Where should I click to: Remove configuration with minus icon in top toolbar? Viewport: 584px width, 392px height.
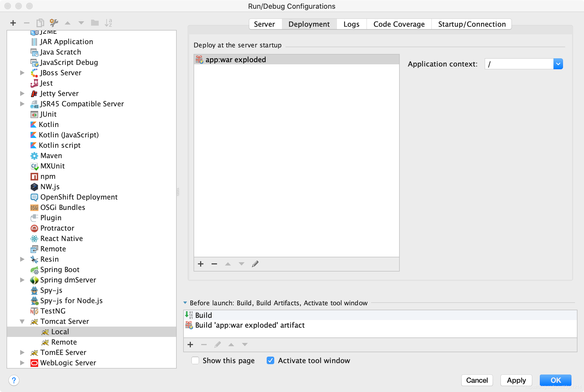coord(26,23)
